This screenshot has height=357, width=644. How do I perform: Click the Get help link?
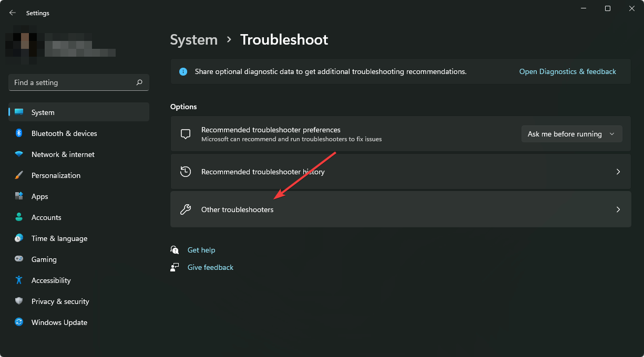201,250
